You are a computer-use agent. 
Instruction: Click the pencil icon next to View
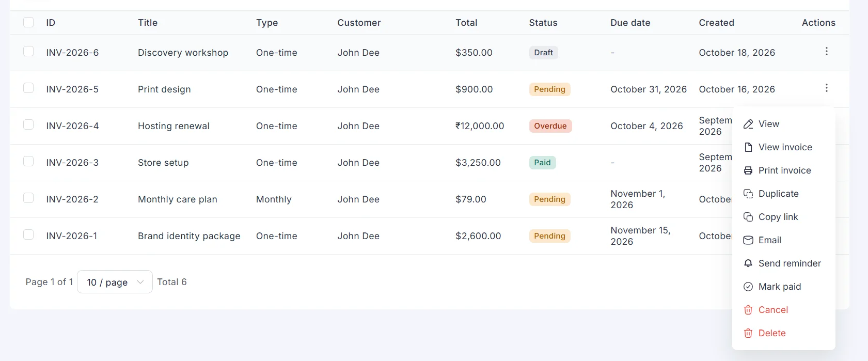click(x=748, y=124)
